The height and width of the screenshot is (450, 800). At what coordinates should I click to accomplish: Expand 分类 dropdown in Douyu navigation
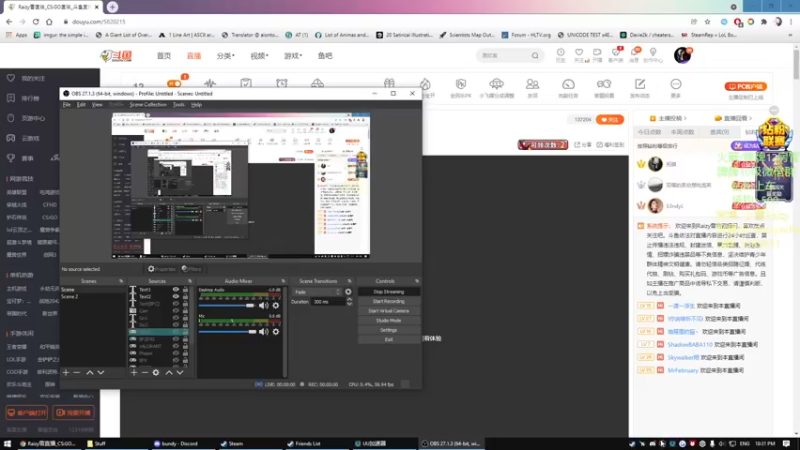point(226,56)
